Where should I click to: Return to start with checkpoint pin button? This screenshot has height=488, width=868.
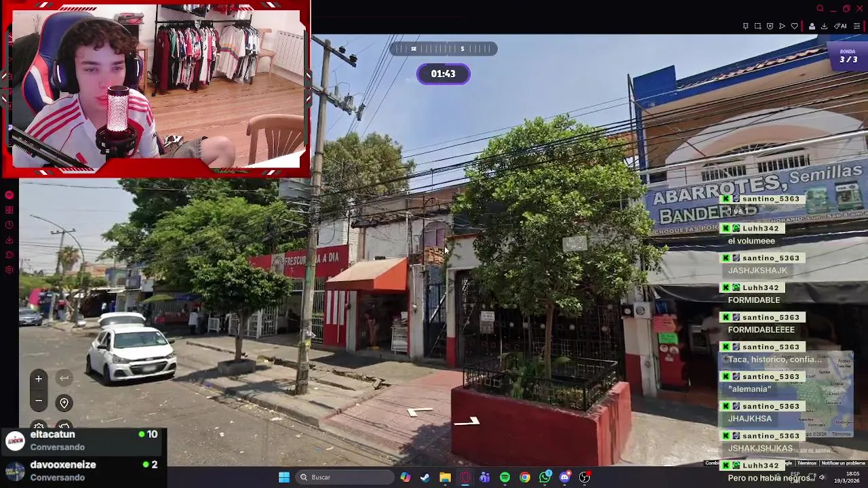64,403
